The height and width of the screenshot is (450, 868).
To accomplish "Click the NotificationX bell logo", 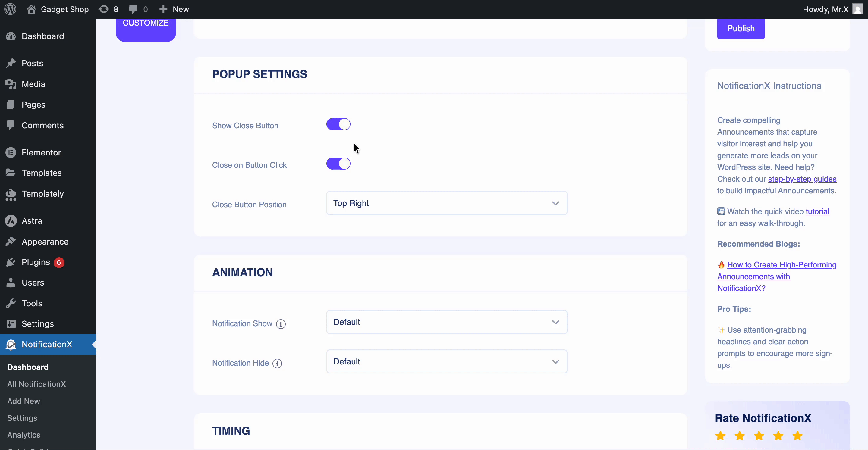I will 11,344.
